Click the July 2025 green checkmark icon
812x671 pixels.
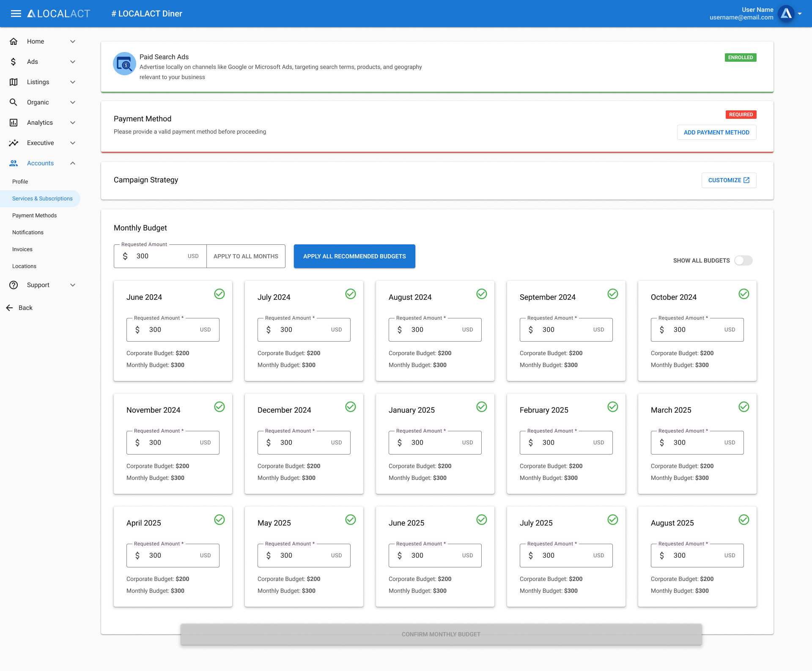point(613,520)
